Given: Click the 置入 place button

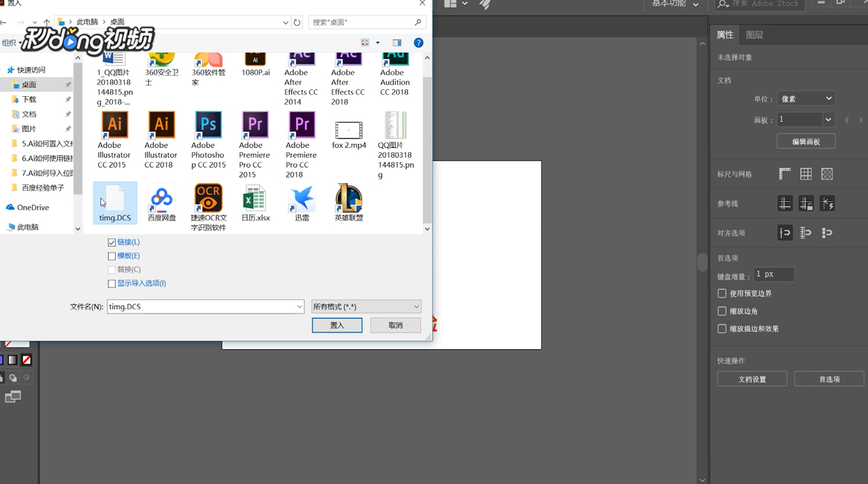Looking at the screenshot, I should 337,325.
